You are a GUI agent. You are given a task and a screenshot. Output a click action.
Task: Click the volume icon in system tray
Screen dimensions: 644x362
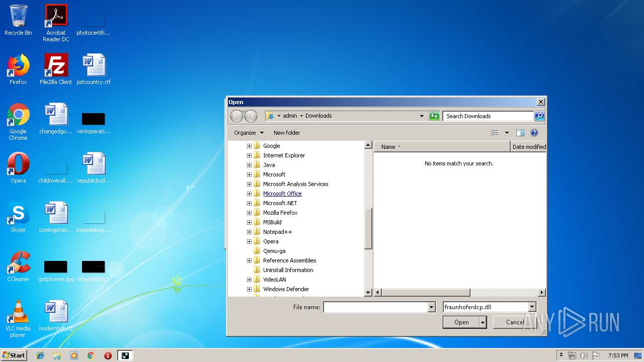click(x=584, y=355)
